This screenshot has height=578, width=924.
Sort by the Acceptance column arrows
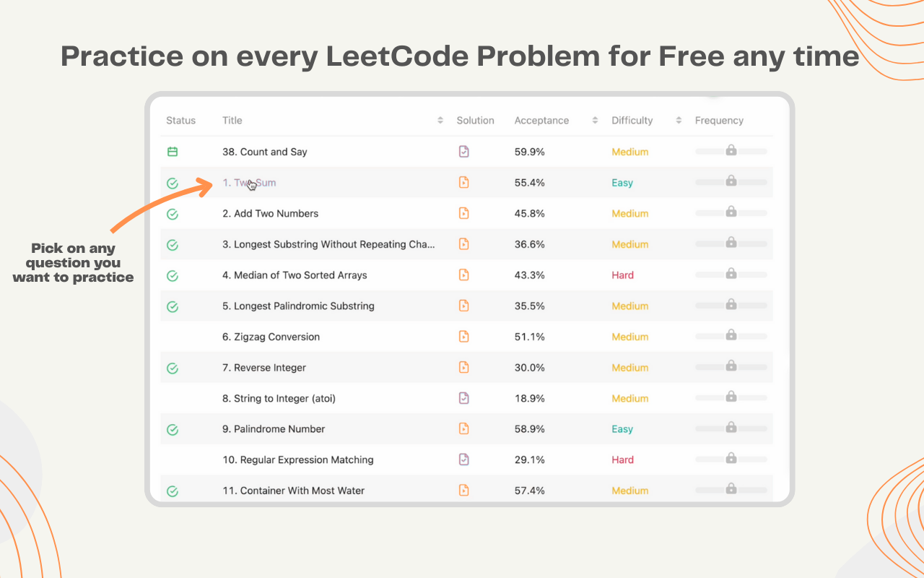(x=595, y=121)
